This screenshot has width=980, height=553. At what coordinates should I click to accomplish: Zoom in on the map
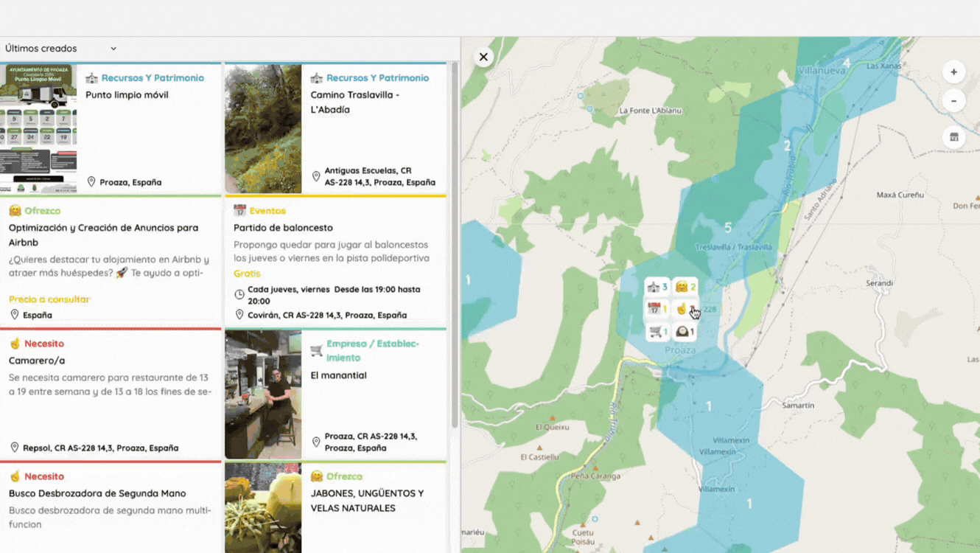tap(953, 72)
